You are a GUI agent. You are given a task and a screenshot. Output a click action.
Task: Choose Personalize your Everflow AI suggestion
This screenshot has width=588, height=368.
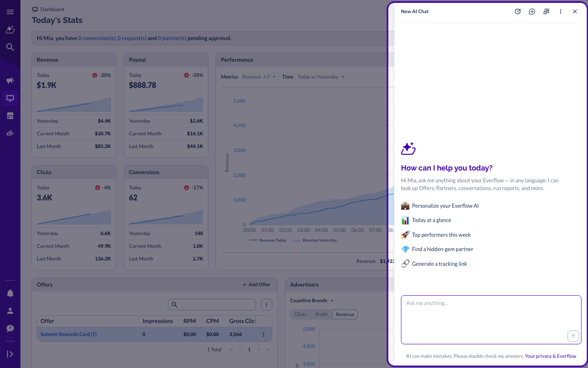coord(440,206)
